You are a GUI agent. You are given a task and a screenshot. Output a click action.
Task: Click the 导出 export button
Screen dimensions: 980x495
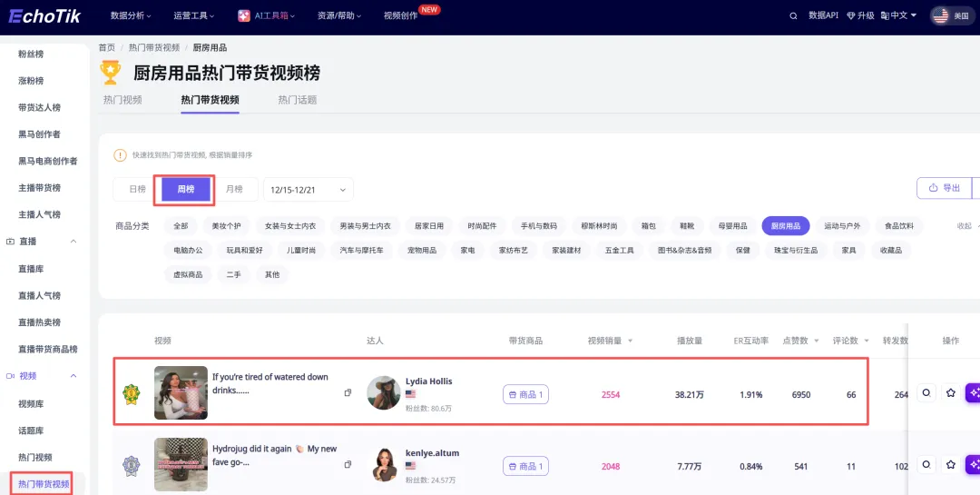click(944, 188)
